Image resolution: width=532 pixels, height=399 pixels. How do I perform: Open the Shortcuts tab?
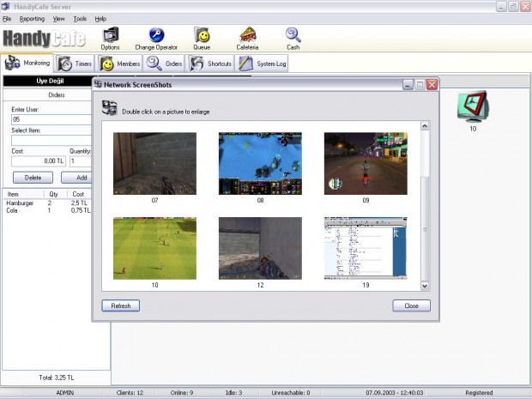[209, 63]
